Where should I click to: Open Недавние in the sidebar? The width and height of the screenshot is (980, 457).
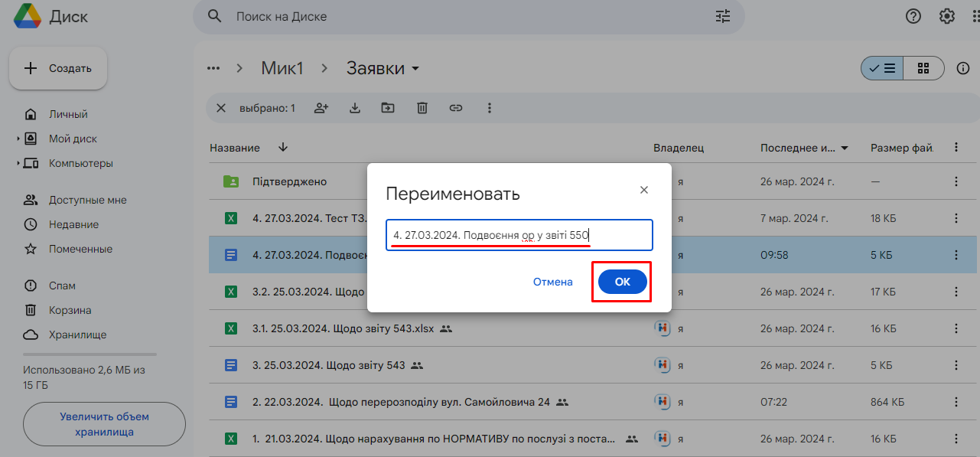(x=73, y=224)
